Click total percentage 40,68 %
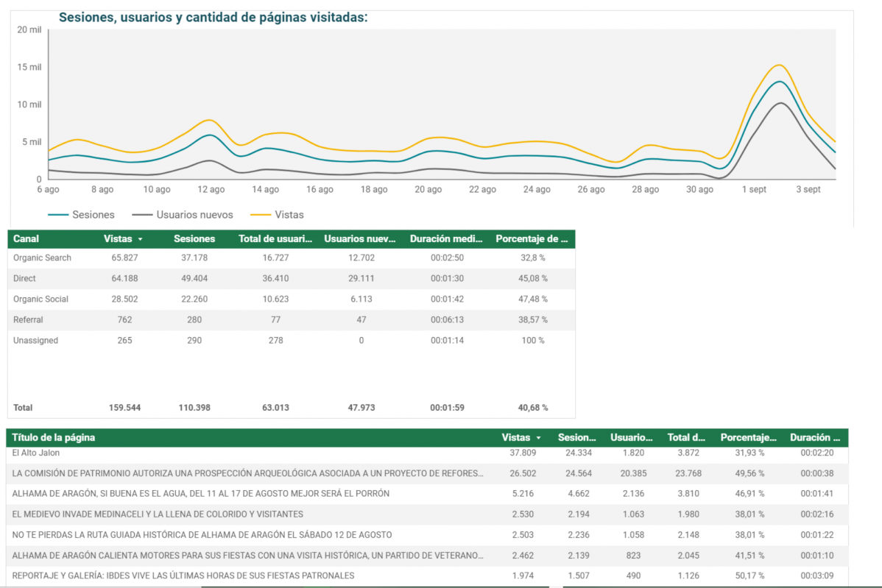882x588 pixels. tap(533, 408)
